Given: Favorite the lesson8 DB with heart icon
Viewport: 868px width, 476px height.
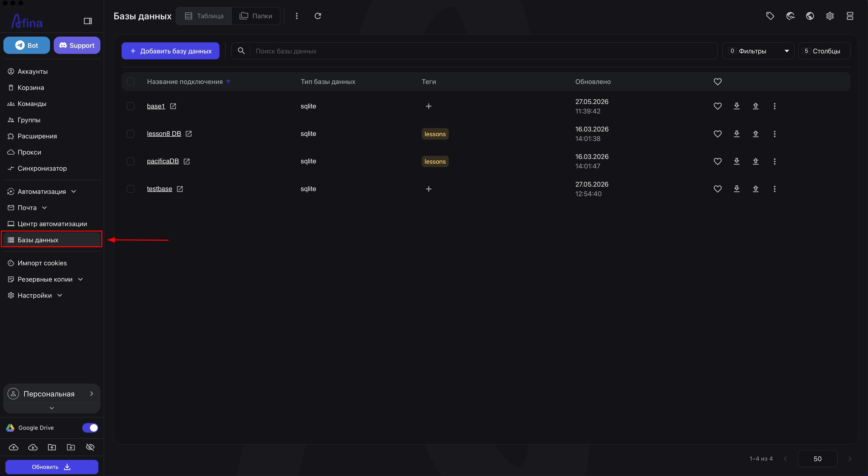Looking at the screenshot, I should [717, 134].
